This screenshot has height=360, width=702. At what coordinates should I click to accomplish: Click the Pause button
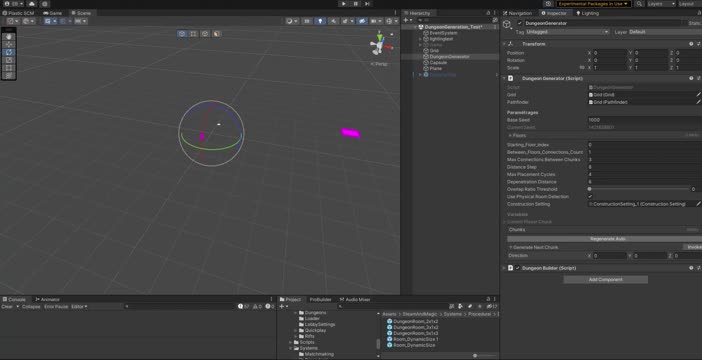point(355,4)
